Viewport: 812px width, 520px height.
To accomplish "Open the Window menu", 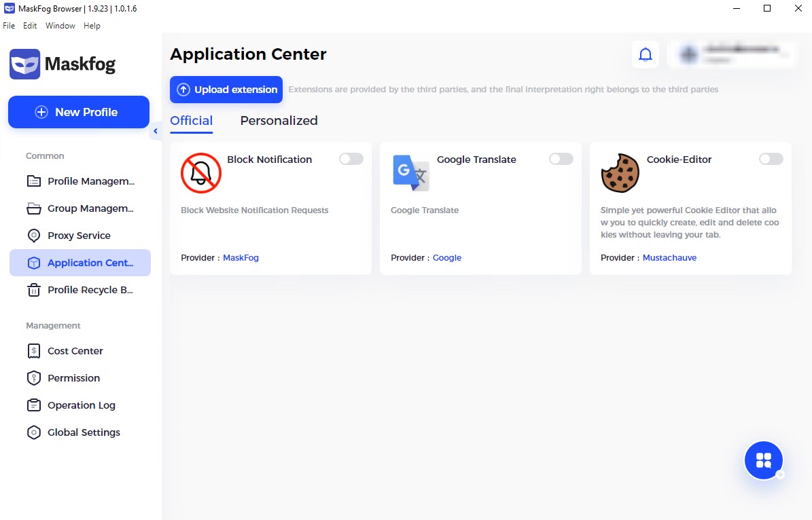I will tap(60, 25).
